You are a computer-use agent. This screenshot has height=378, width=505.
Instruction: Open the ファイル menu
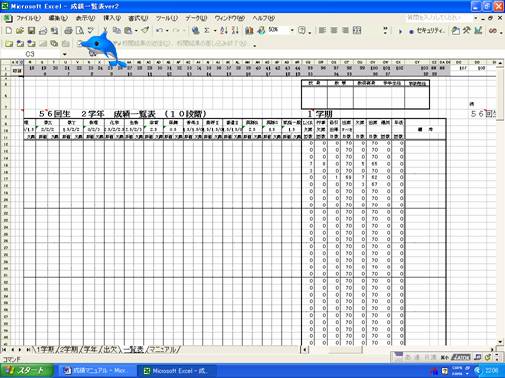tap(28, 18)
